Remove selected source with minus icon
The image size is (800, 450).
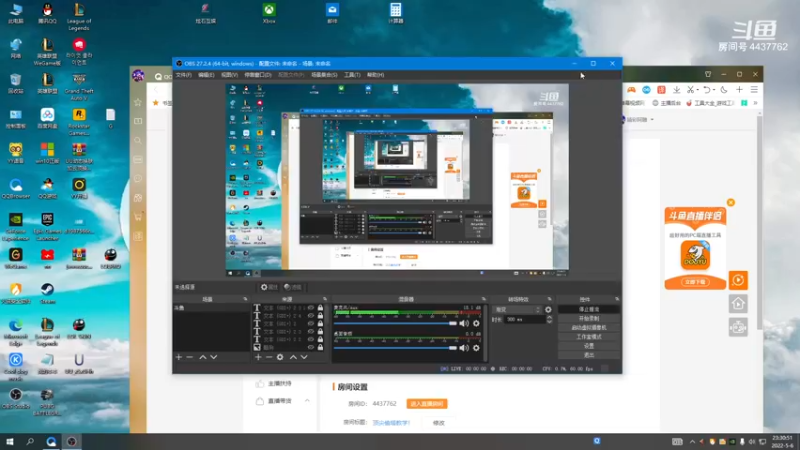point(269,357)
